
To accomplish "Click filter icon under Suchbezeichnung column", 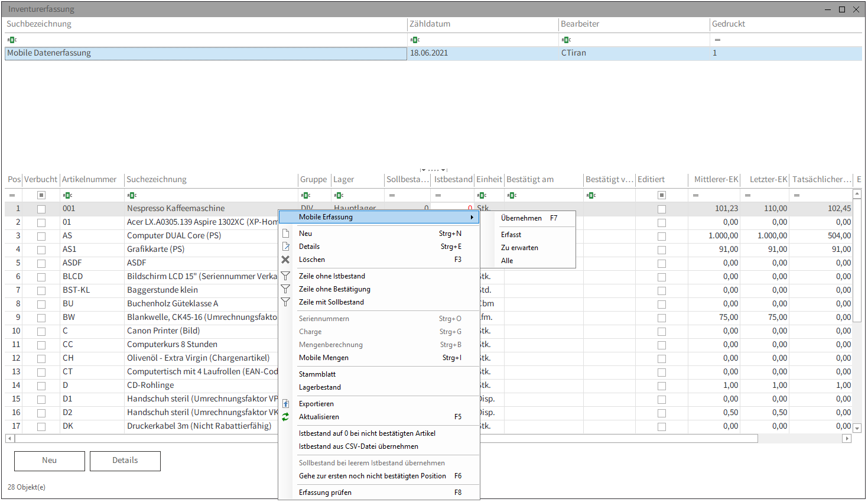I will point(12,40).
